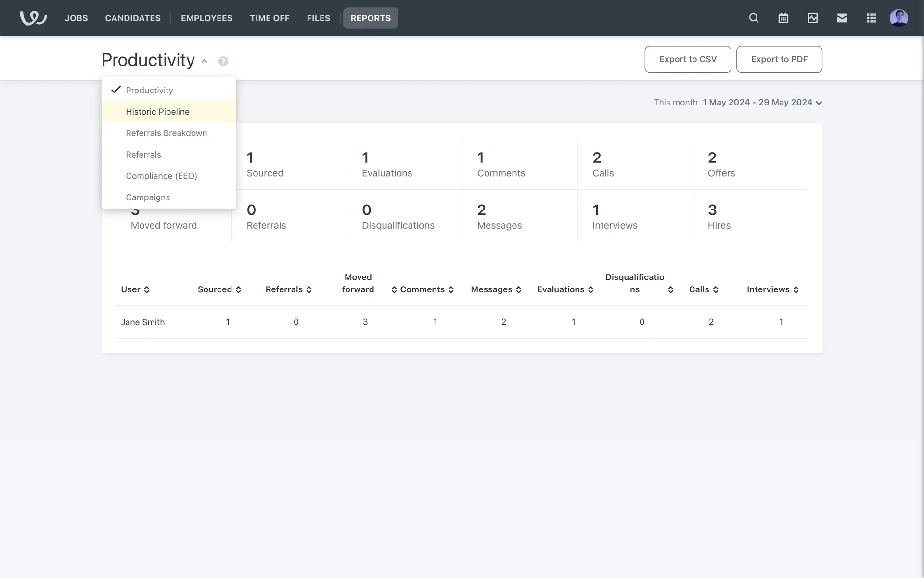Click the help question mark icon

pyautogui.click(x=223, y=61)
